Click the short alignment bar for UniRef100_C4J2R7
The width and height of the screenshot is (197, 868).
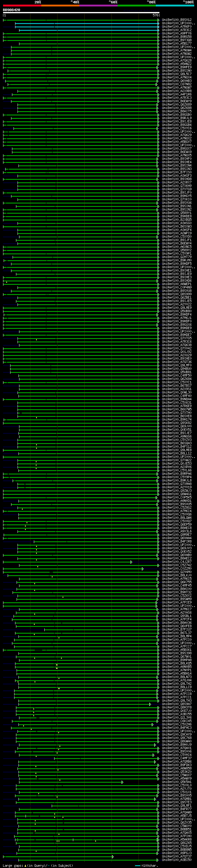click(67, 562)
